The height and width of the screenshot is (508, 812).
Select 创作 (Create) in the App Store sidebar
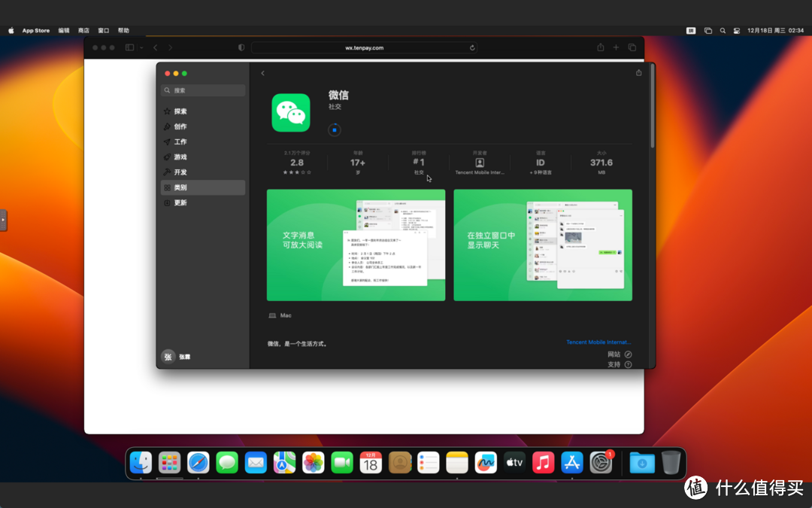click(180, 126)
